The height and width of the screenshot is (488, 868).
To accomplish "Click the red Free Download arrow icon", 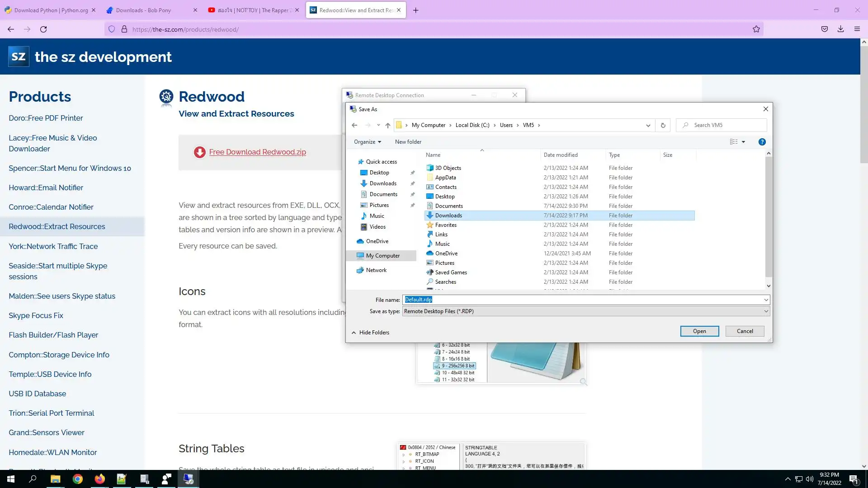I will (199, 152).
